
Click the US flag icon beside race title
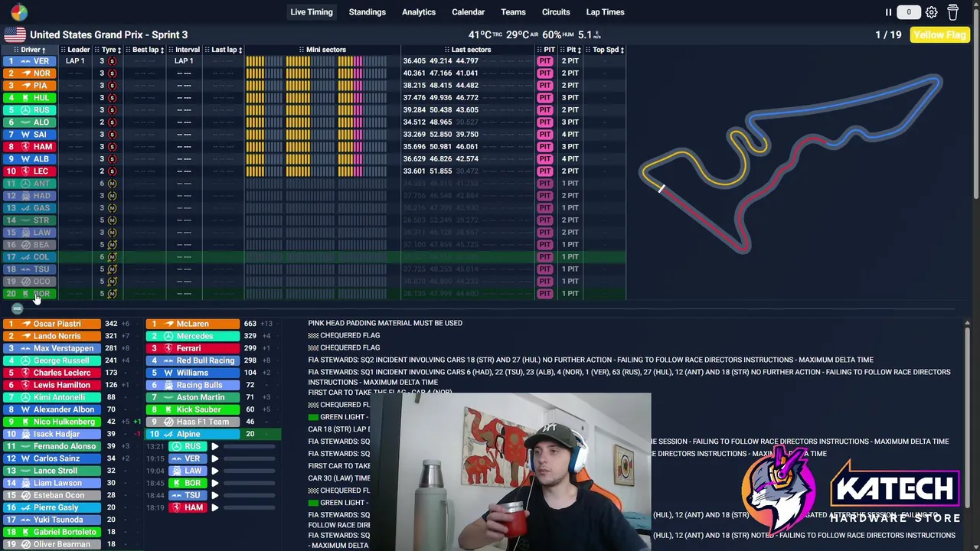tap(15, 34)
